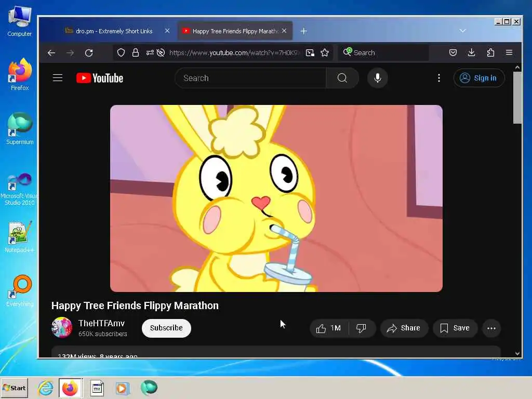Sign in to YouTube
The image size is (532, 399).
click(479, 78)
